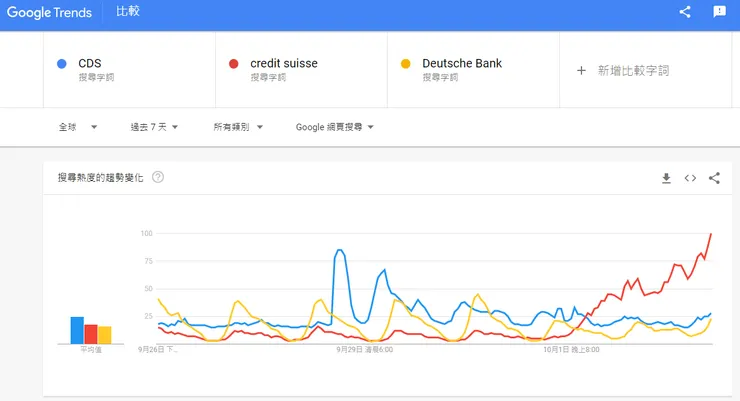Click the 新增比較字詞 input field
740x401 pixels.
633,70
